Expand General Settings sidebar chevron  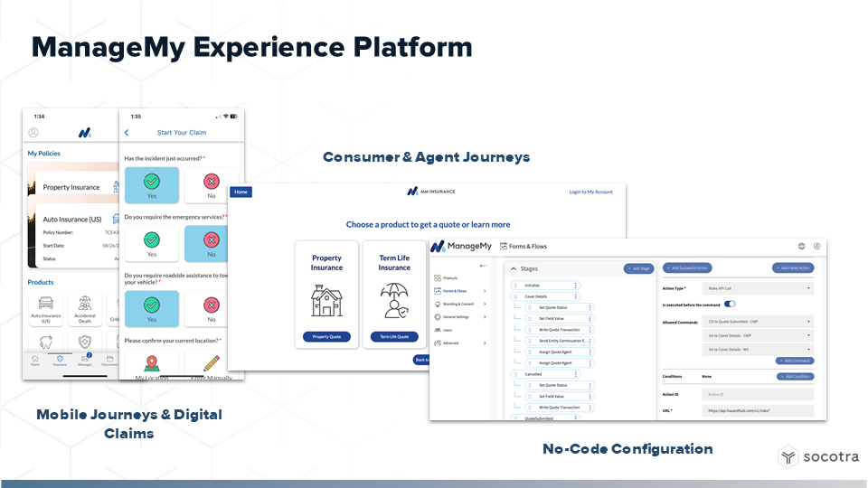click(x=485, y=317)
